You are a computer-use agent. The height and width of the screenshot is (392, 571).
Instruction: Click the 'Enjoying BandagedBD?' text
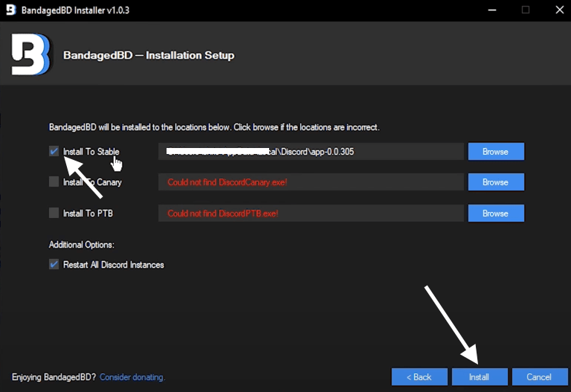click(x=54, y=377)
